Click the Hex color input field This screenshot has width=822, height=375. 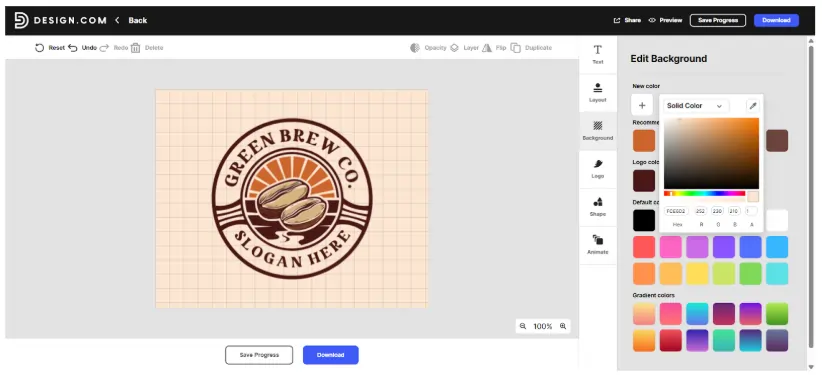pyautogui.click(x=676, y=211)
